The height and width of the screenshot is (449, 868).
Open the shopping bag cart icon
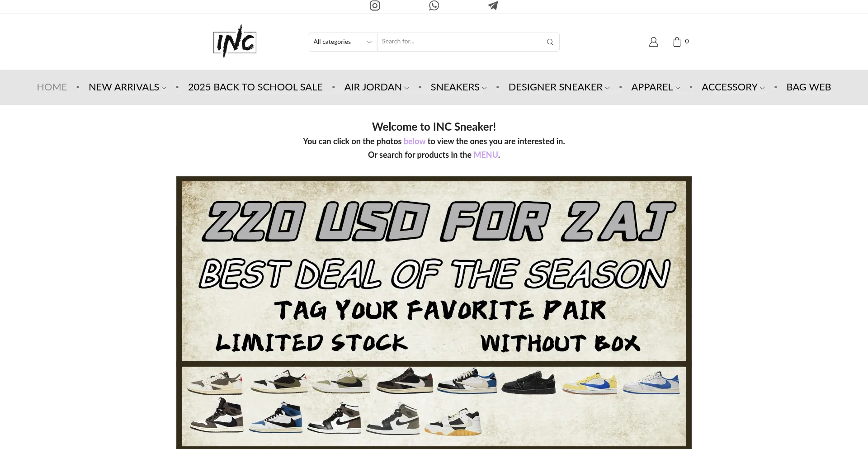677,42
